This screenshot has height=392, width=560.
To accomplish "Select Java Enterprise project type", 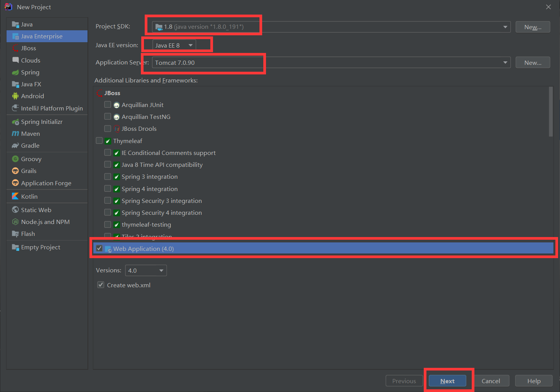I will click(x=47, y=36).
